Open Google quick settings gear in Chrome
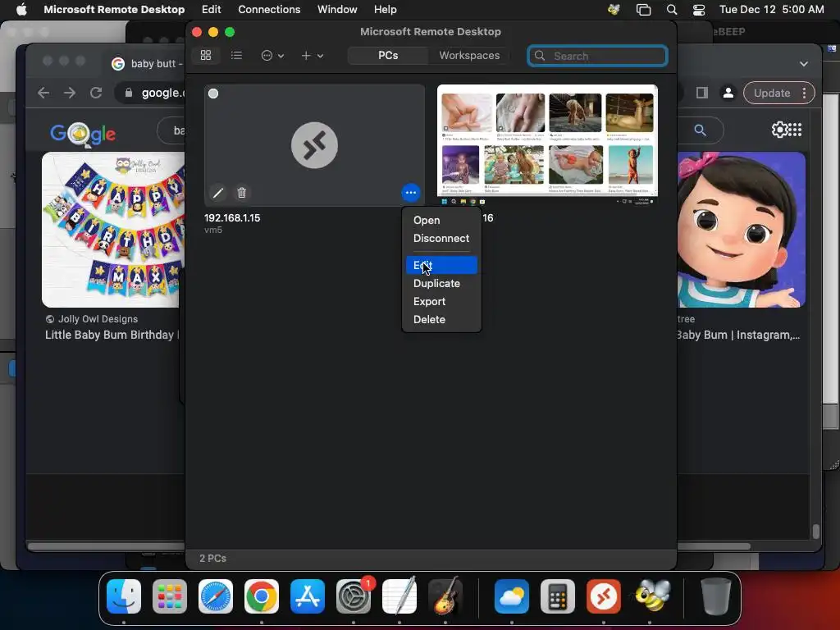This screenshot has width=840, height=630. (779, 130)
